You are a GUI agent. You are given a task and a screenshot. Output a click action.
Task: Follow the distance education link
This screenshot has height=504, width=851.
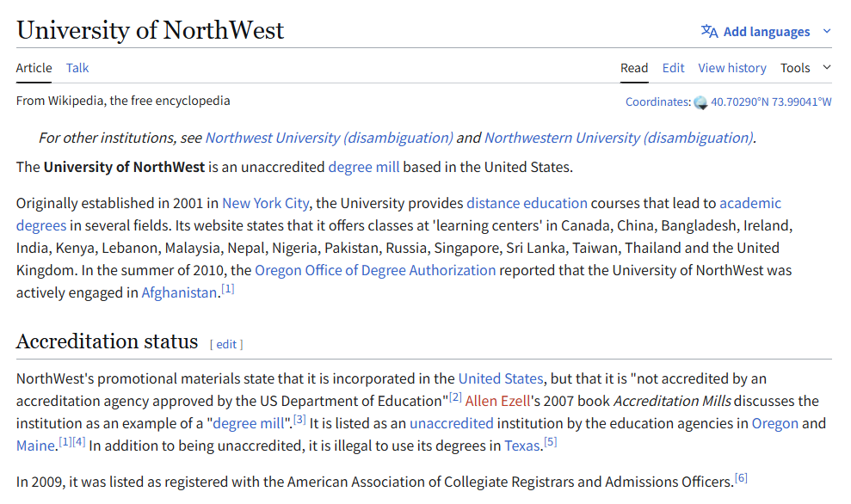click(527, 203)
